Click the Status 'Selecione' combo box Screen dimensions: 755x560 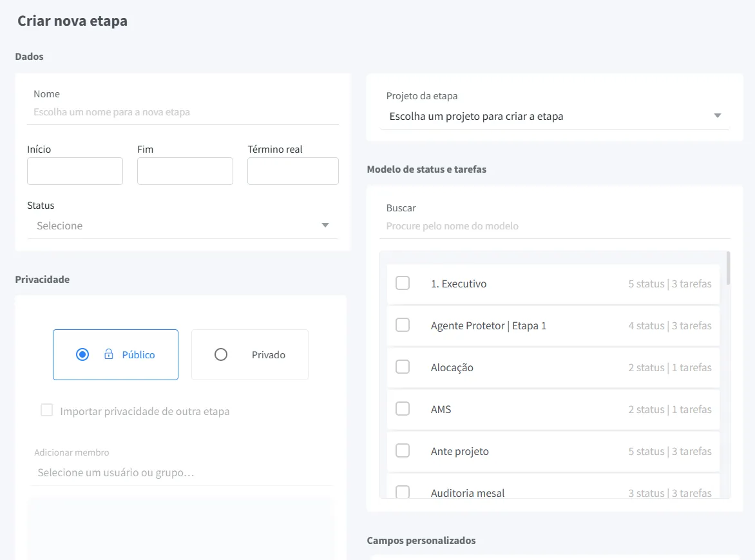[182, 226]
